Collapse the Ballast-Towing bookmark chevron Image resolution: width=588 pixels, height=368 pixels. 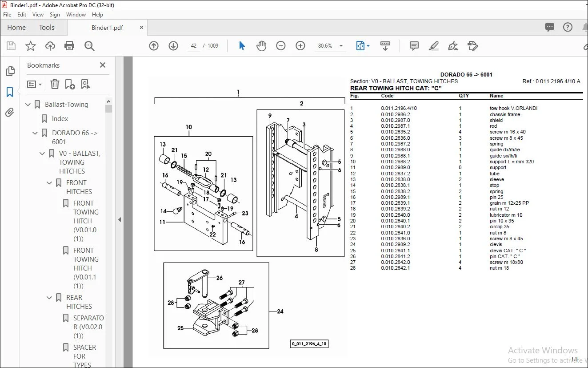coord(28,105)
